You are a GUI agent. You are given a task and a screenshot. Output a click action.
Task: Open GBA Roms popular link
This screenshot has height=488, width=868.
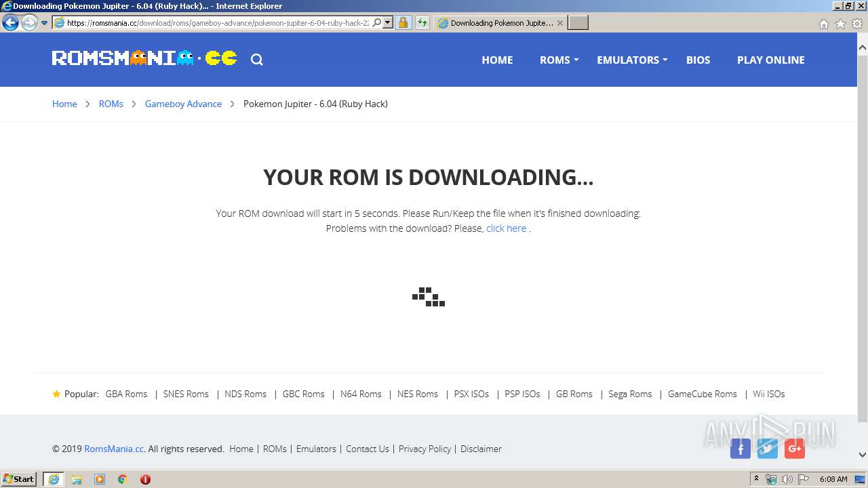126,394
